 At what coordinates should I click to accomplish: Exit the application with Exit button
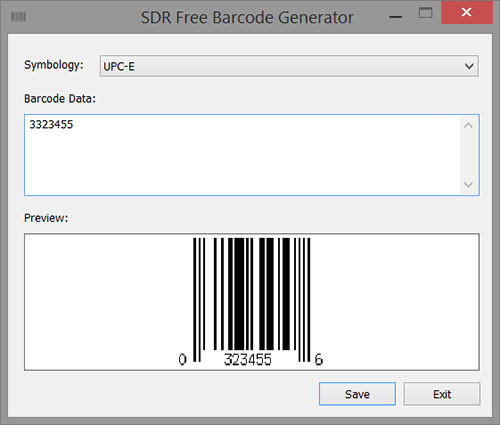pyautogui.click(x=442, y=394)
